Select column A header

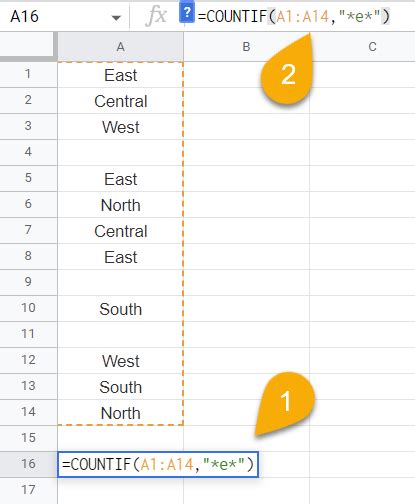[120, 47]
